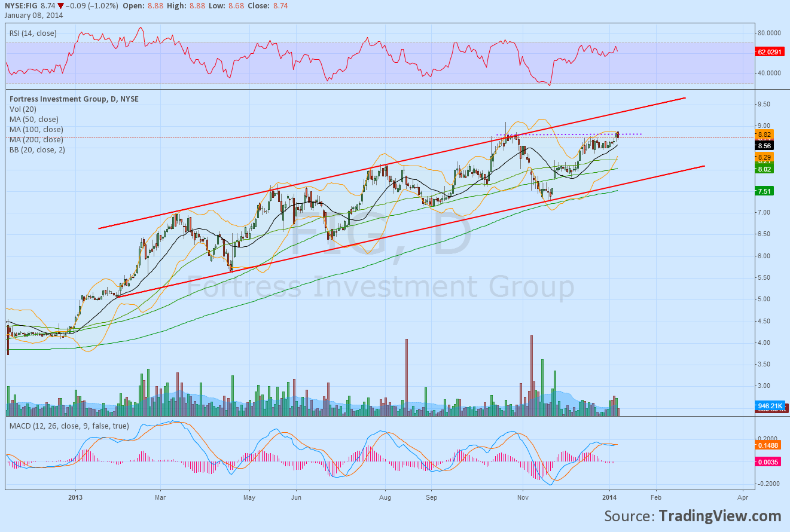Select the MA (100, close) indicator label
Viewport: 790px width, 532px height.
tap(36, 129)
